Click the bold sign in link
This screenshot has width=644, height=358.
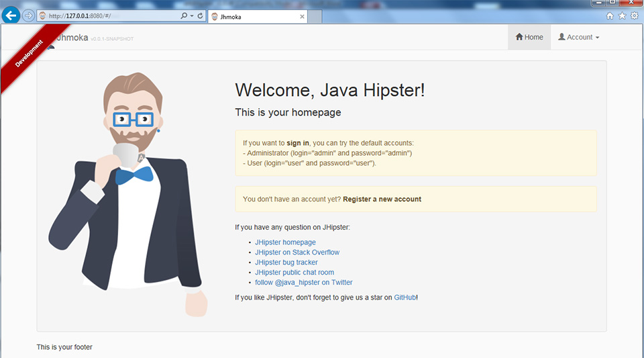tap(298, 143)
